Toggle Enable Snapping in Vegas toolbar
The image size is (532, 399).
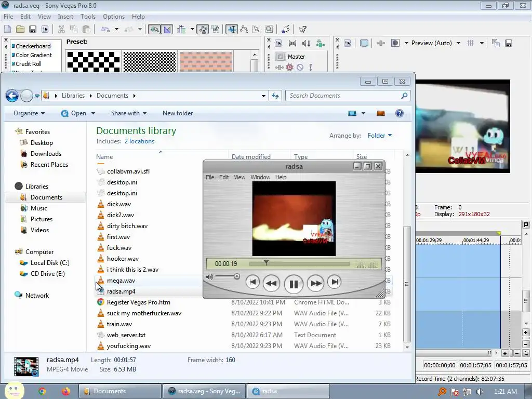pyautogui.click(x=154, y=30)
